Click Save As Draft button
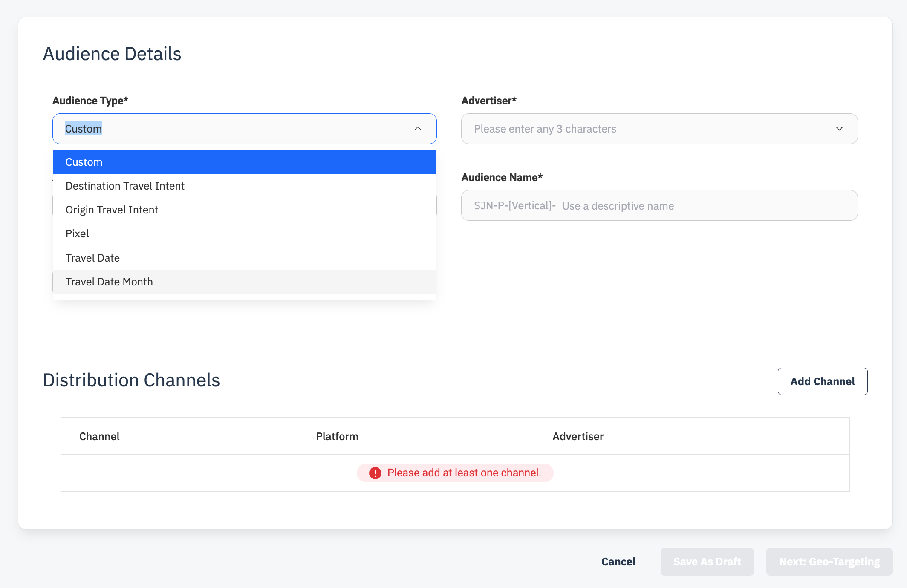 (x=707, y=562)
